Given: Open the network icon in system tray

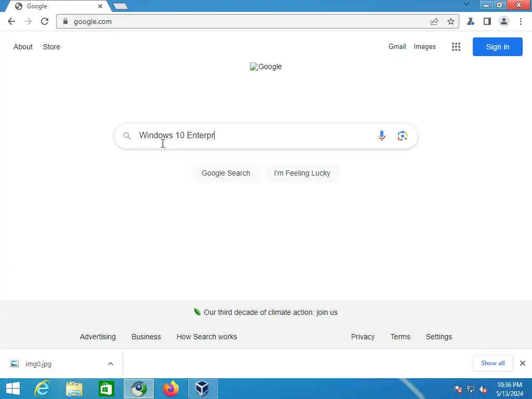Looking at the screenshot, I should (471, 389).
